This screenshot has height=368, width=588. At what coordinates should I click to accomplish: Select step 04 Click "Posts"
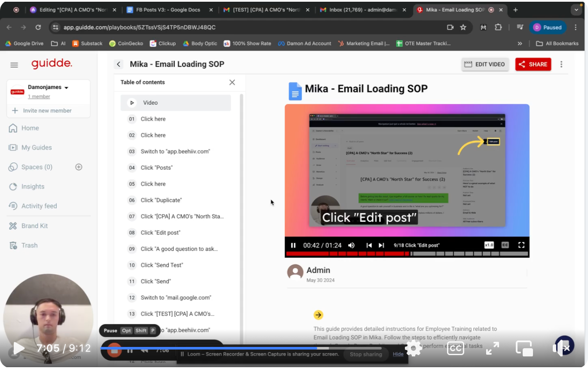pyautogui.click(x=175, y=168)
